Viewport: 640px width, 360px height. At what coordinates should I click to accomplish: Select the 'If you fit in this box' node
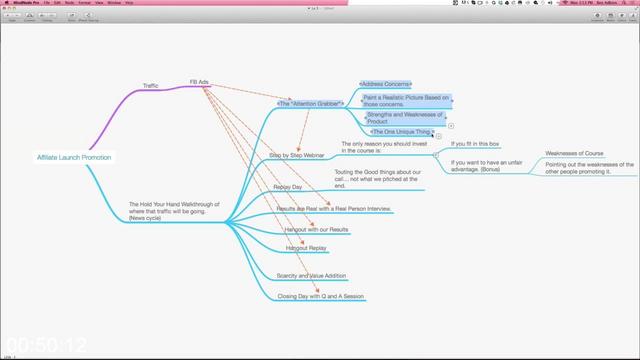click(x=475, y=144)
